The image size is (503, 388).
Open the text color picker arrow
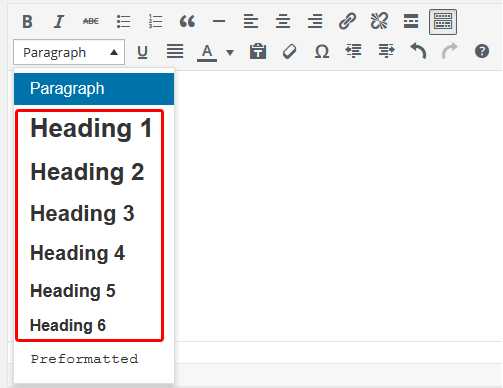coord(230,52)
